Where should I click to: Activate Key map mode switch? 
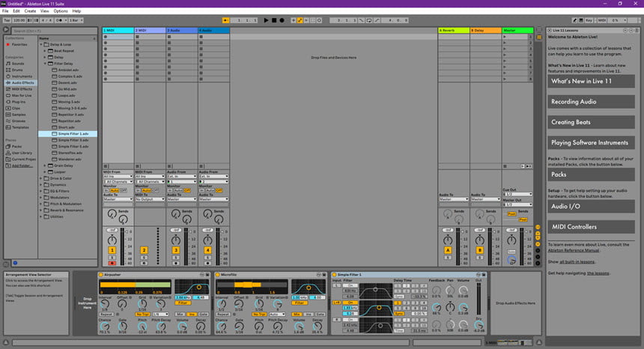point(589,20)
